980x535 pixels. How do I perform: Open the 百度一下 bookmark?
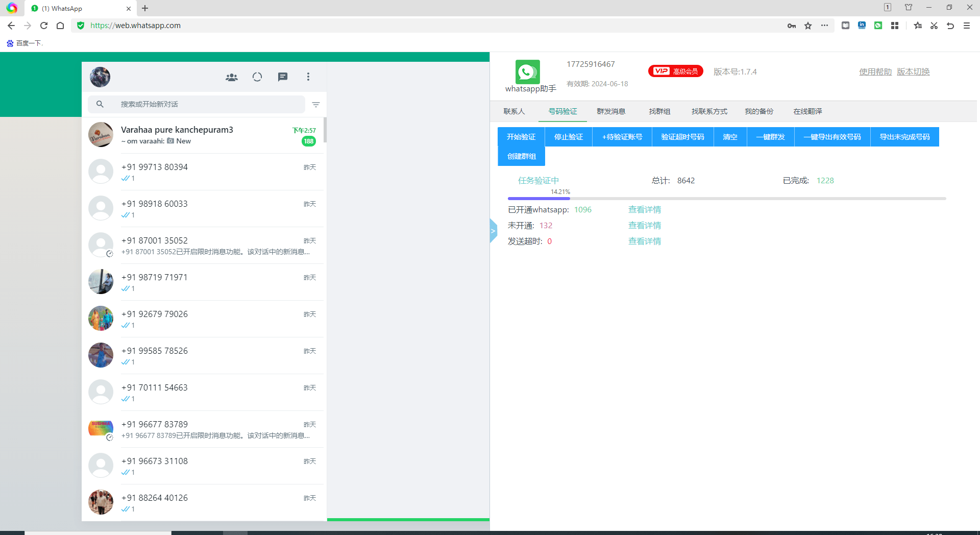[x=24, y=43]
